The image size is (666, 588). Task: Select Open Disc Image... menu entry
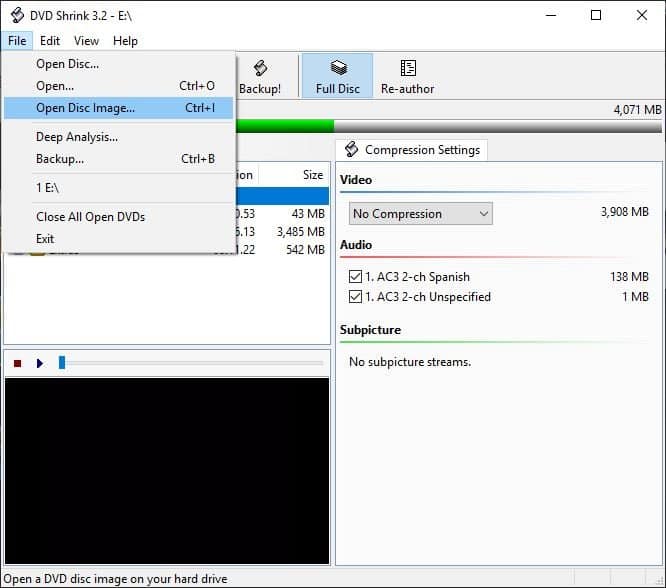119,108
